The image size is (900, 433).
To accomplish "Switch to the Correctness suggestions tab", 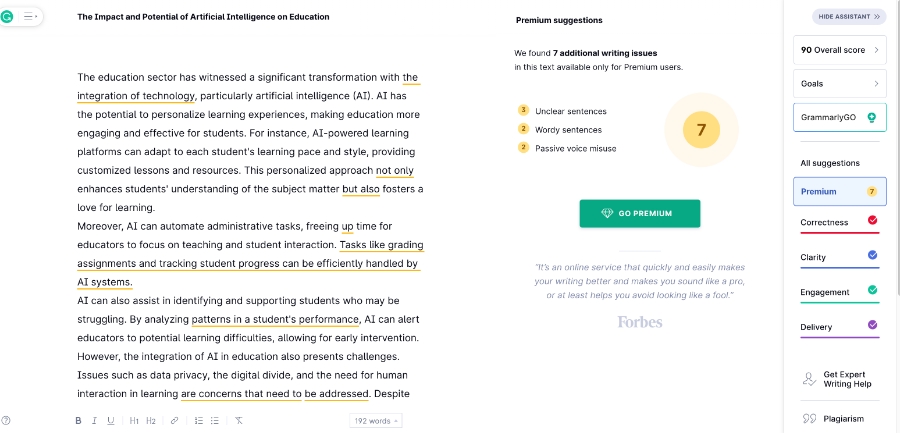I will pos(839,222).
